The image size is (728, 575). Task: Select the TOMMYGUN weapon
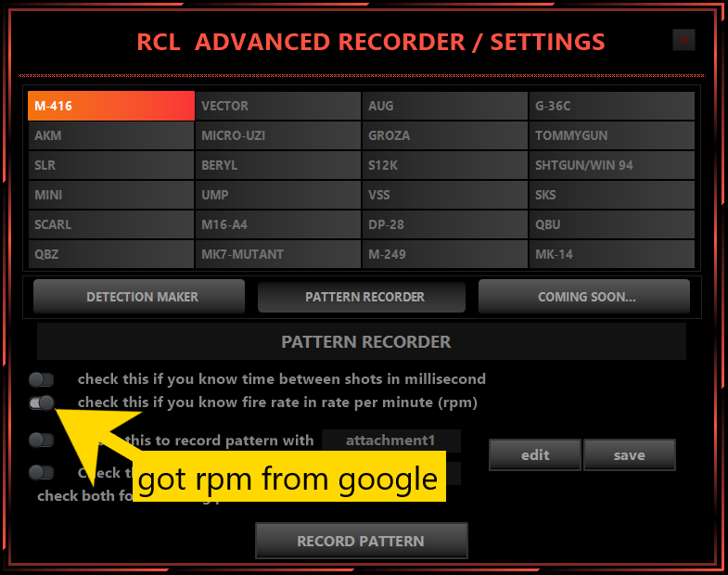[x=611, y=135]
